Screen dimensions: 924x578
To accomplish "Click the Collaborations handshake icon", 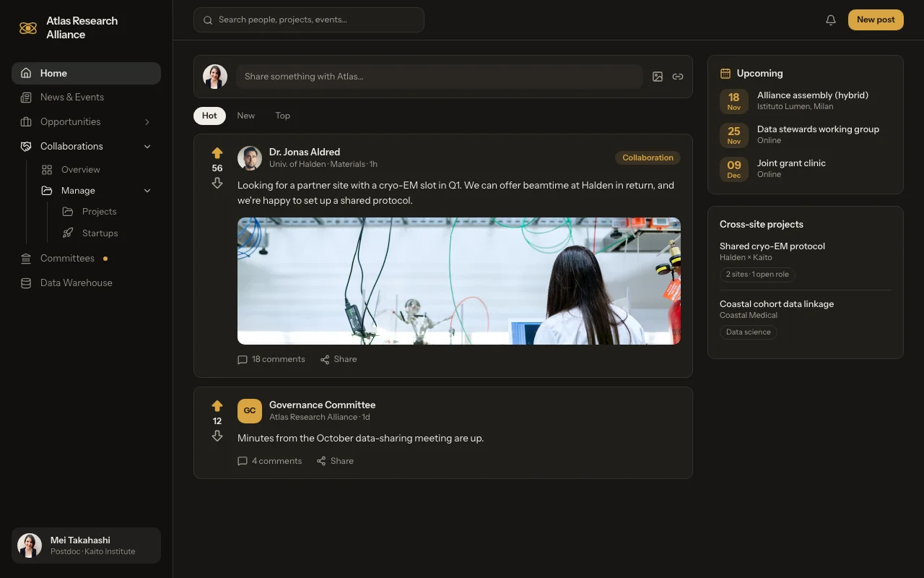I will point(26,147).
